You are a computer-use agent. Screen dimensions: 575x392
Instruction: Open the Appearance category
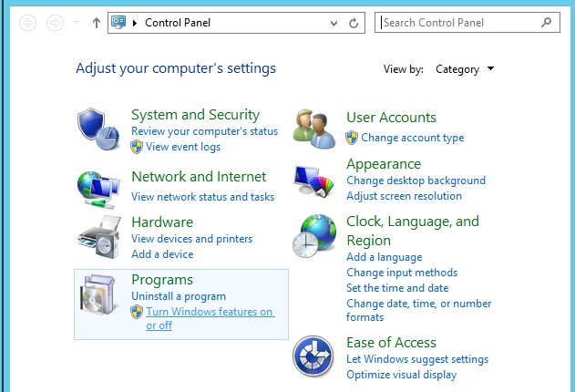pyautogui.click(x=384, y=164)
